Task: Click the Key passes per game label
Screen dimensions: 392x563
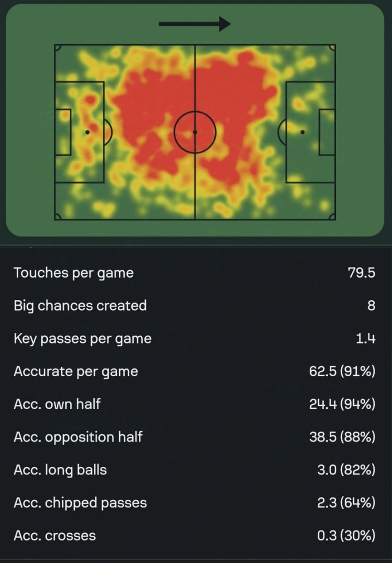Action: pos(83,338)
